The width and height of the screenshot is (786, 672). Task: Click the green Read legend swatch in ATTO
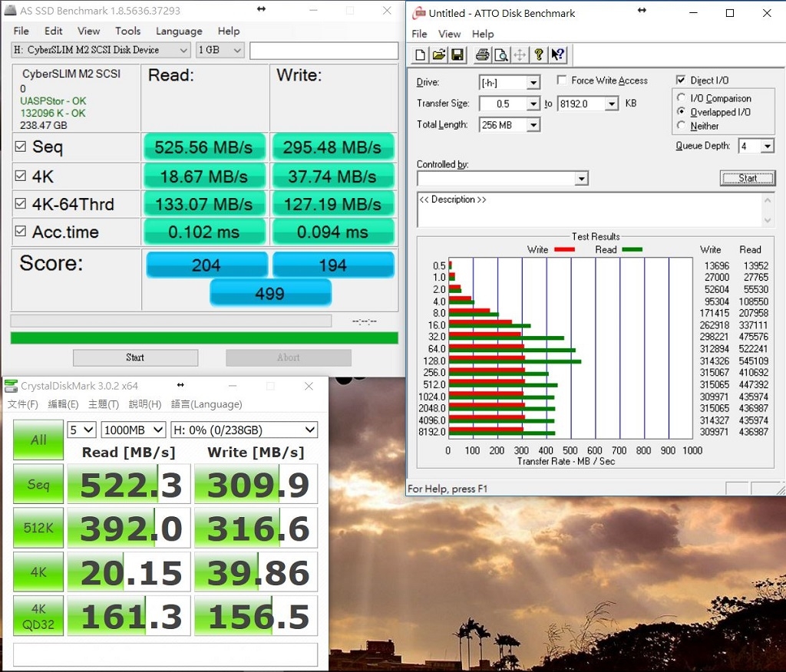point(632,249)
